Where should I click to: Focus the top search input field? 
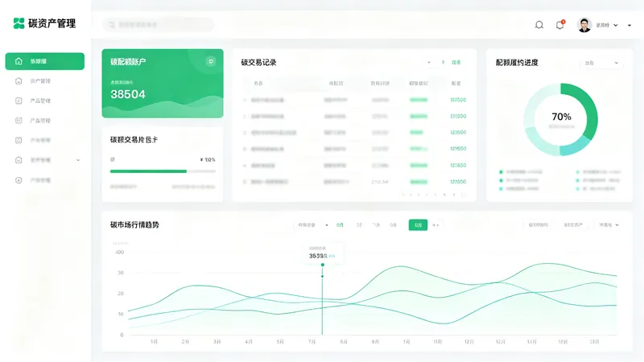point(159,25)
